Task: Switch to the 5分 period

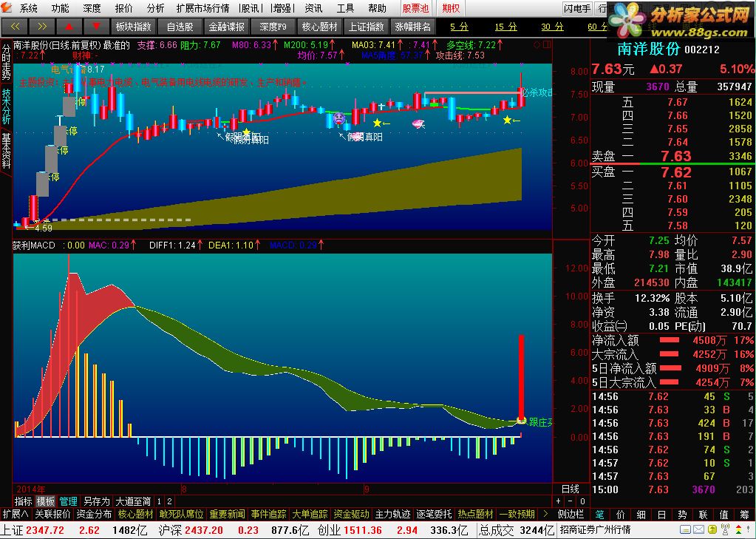Action: pos(459,27)
